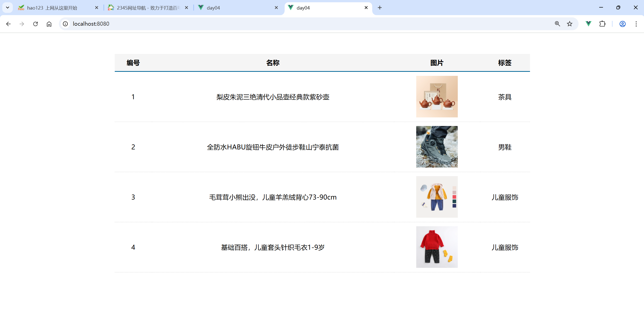Open site information icon in address bar
644x323 pixels.
coord(65,24)
